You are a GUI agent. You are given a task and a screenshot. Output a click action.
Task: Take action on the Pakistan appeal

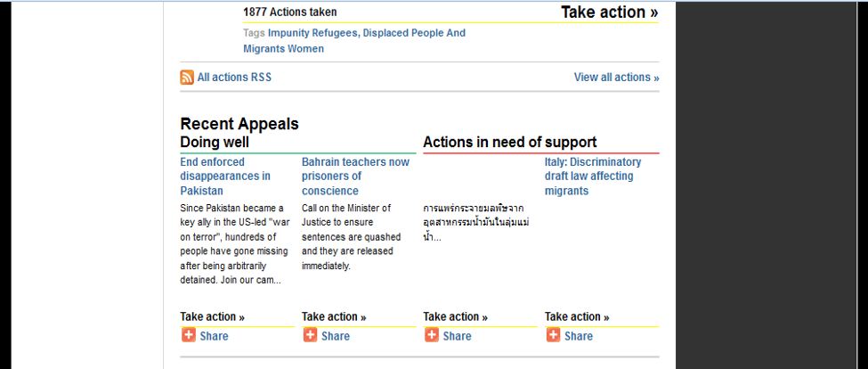pyautogui.click(x=213, y=317)
